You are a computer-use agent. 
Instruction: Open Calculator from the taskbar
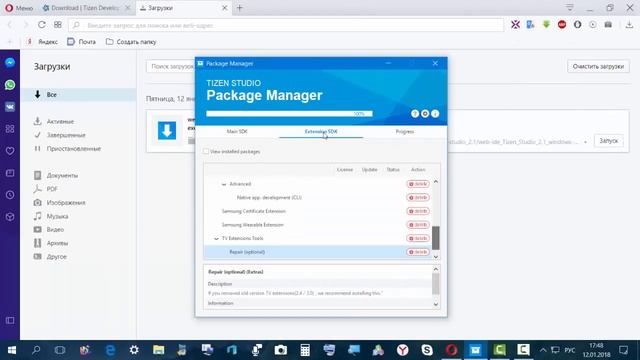(305, 350)
